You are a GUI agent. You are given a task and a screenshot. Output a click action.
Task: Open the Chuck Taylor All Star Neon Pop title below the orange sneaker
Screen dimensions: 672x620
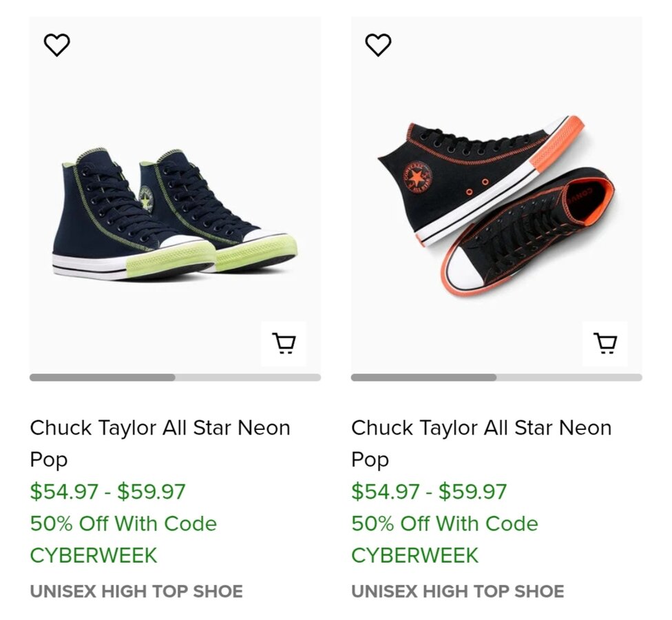pyautogui.click(x=481, y=443)
